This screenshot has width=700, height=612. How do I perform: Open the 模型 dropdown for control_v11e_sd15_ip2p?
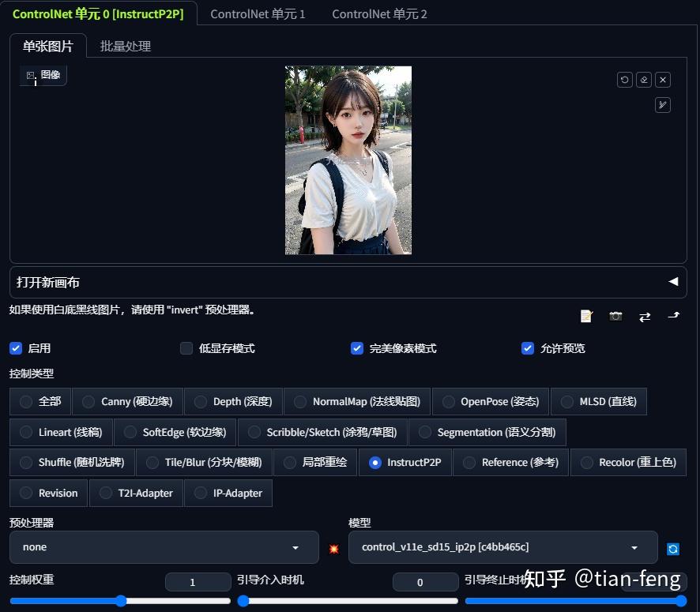click(x=502, y=546)
